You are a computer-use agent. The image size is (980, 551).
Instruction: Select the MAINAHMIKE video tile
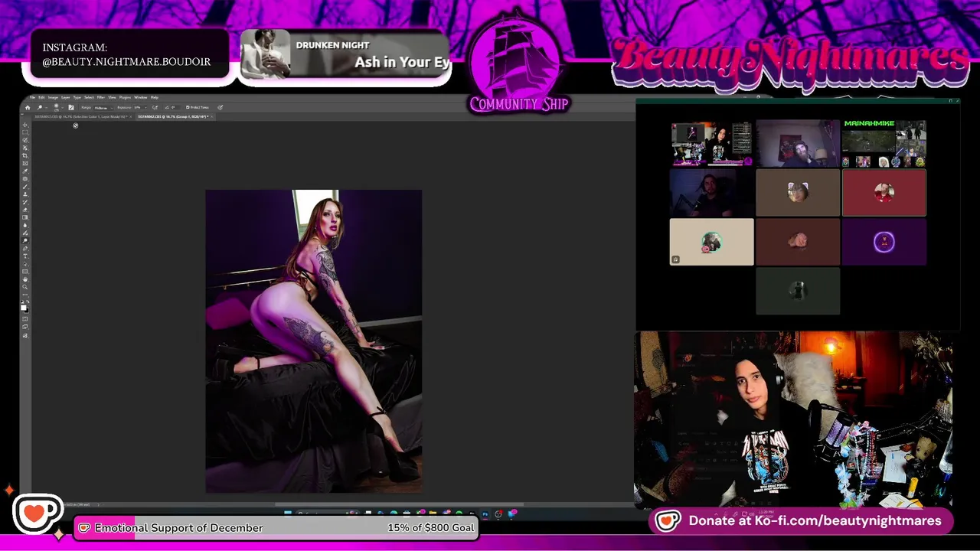point(884,143)
